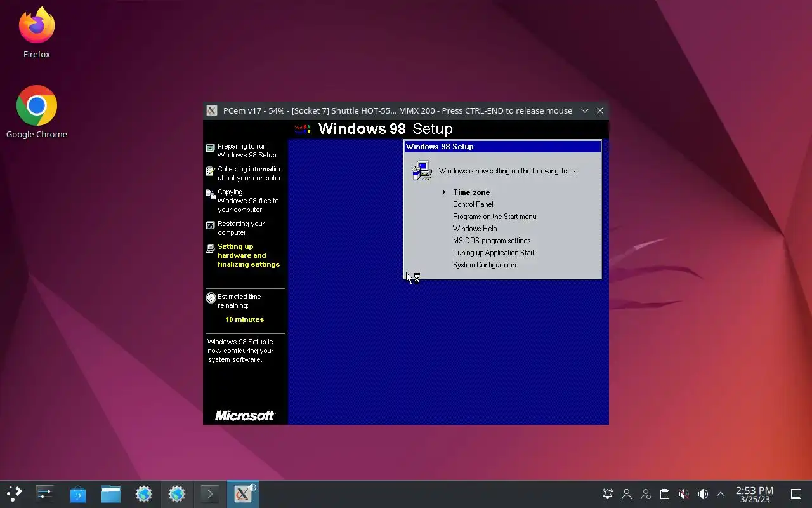This screenshot has width=812, height=508.
Task: Open the audio volume tray icon
Action: point(702,494)
